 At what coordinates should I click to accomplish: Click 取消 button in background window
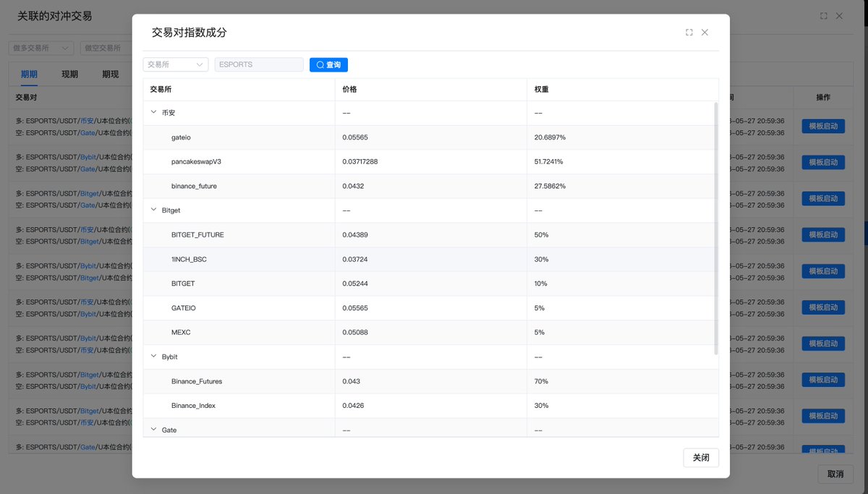pyautogui.click(x=835, y=474)
